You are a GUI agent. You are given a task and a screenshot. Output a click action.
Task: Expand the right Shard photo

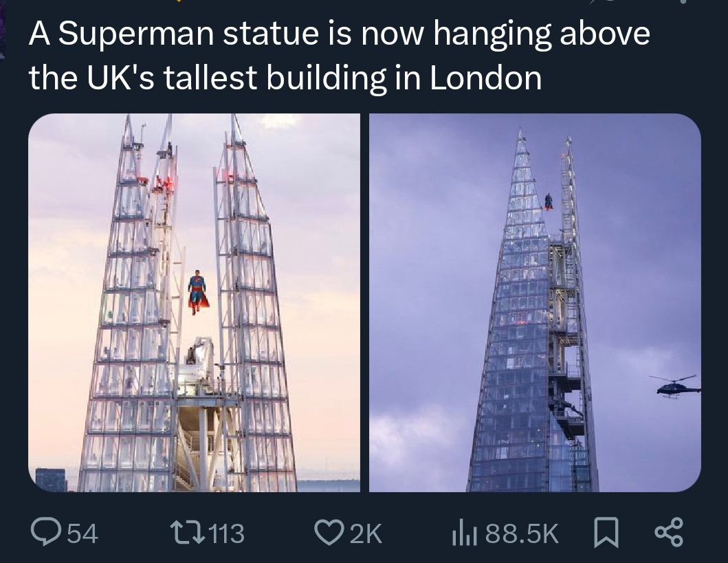tap(535, 302)
